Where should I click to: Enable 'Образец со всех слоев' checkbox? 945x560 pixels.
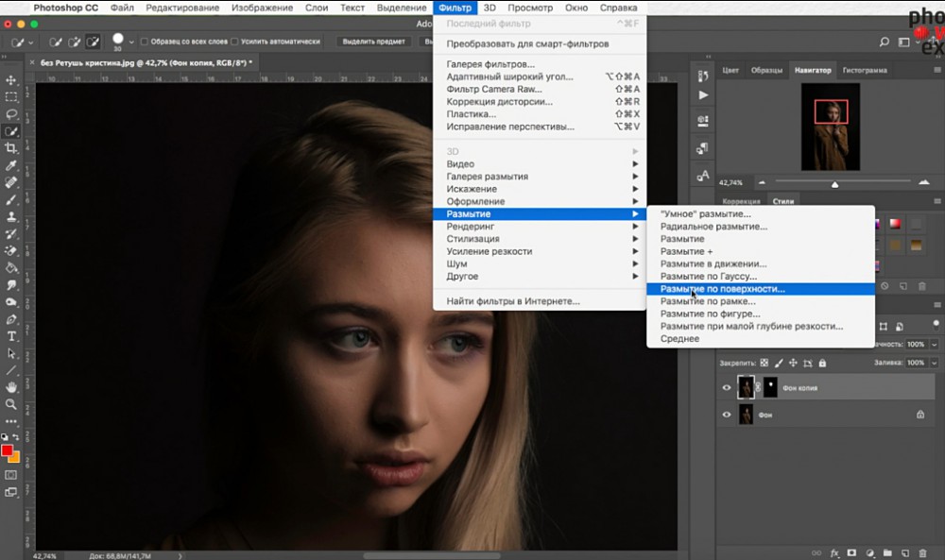(145, 42)
